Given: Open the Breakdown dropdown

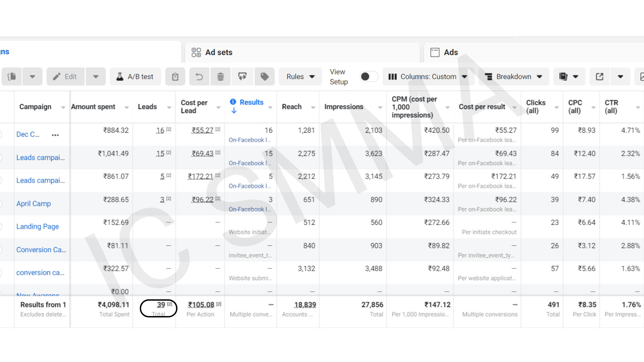Looking at the screenshot, I should point(514,77).
